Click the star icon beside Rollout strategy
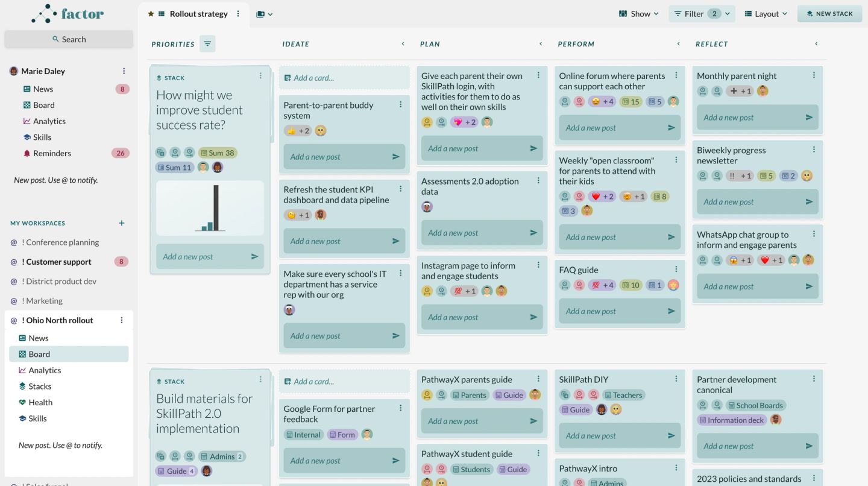Image resolution: width=868 pixels, height=486 pixels. point(151,14)
